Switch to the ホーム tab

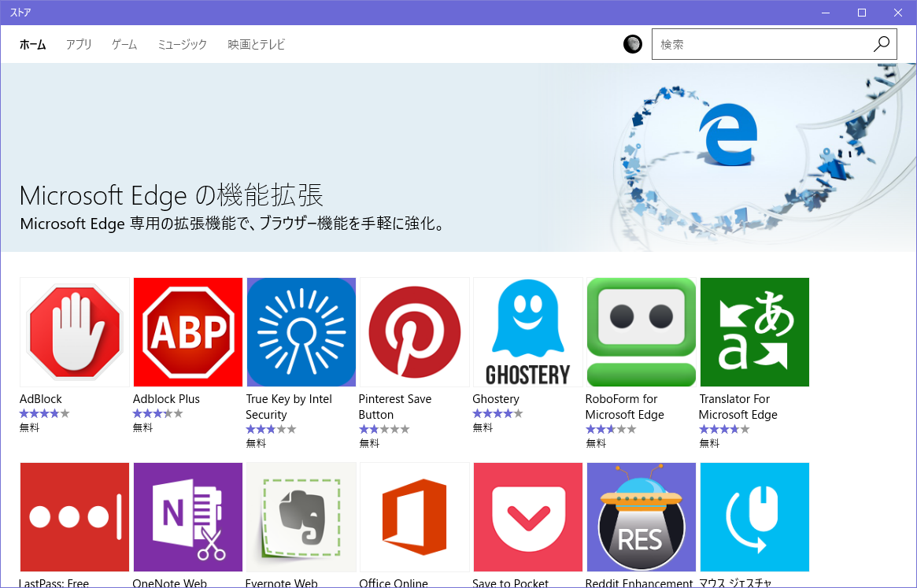coord(33,44)
